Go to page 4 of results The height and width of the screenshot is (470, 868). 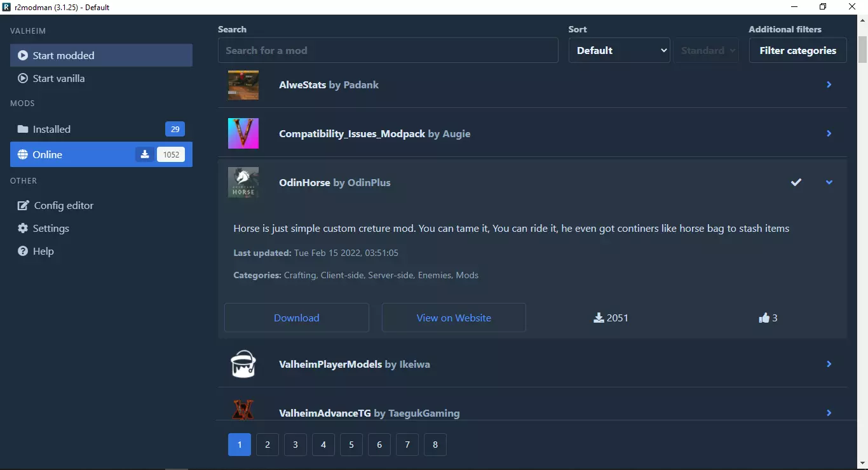pyautogui.click(x=323, y=445)
